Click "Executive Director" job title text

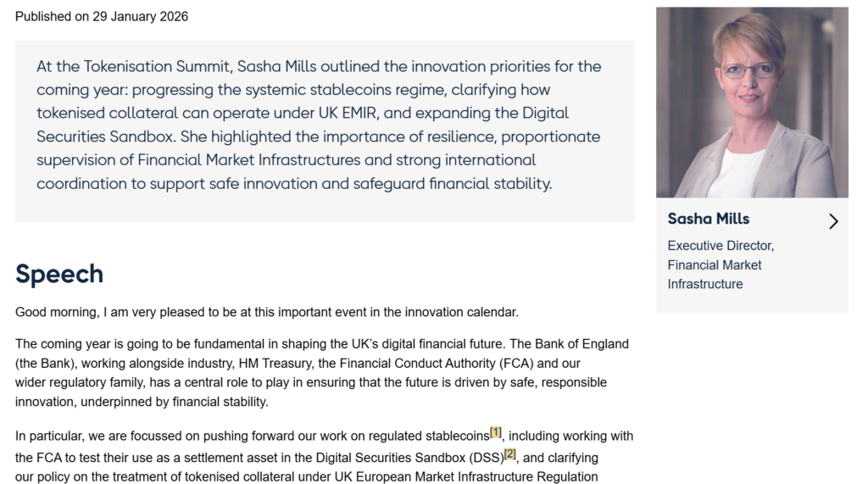(x=721, y=246)
